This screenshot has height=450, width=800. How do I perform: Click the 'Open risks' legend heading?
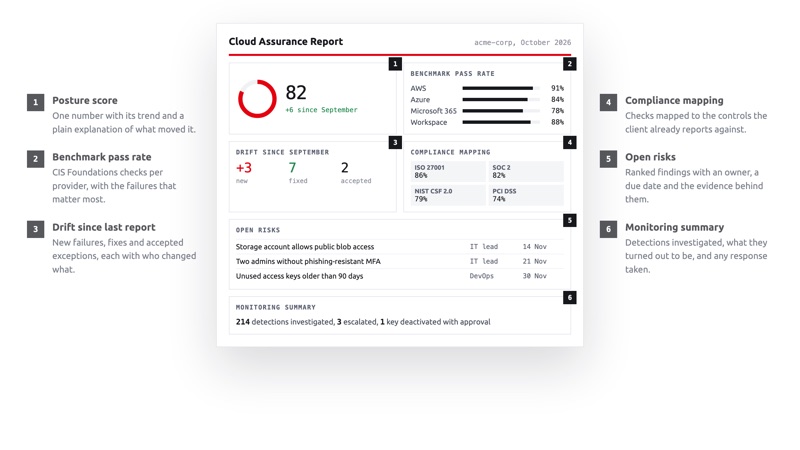pos(650,157)
